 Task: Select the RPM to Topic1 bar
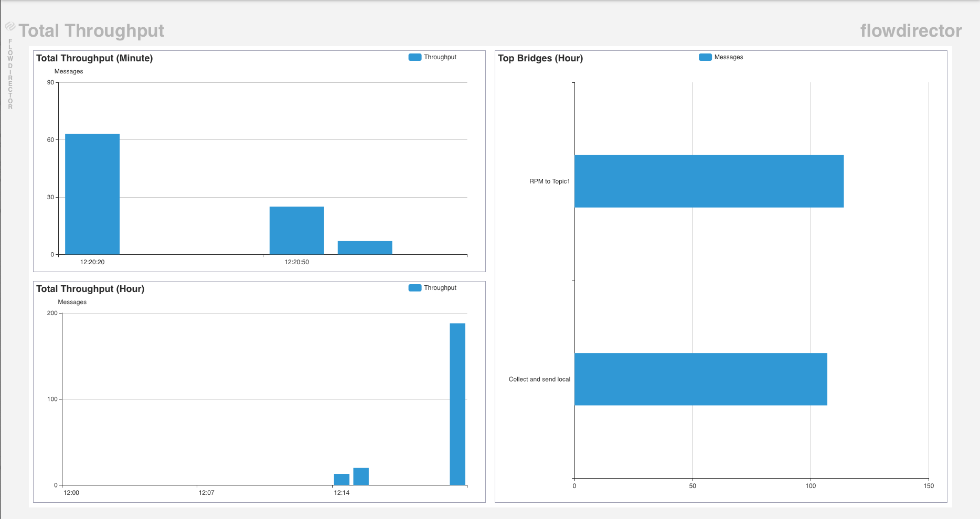[709, 181]
